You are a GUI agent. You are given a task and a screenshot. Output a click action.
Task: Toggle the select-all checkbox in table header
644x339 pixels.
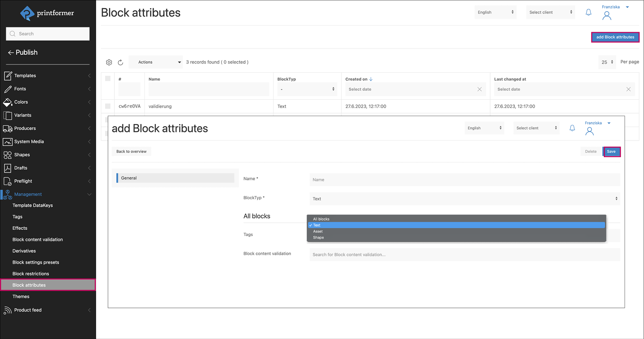108,79
